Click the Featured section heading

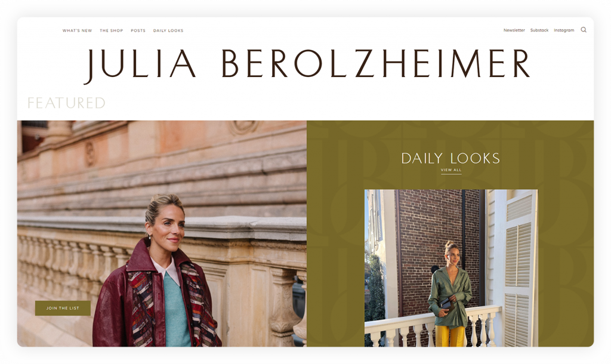(66, 103)
